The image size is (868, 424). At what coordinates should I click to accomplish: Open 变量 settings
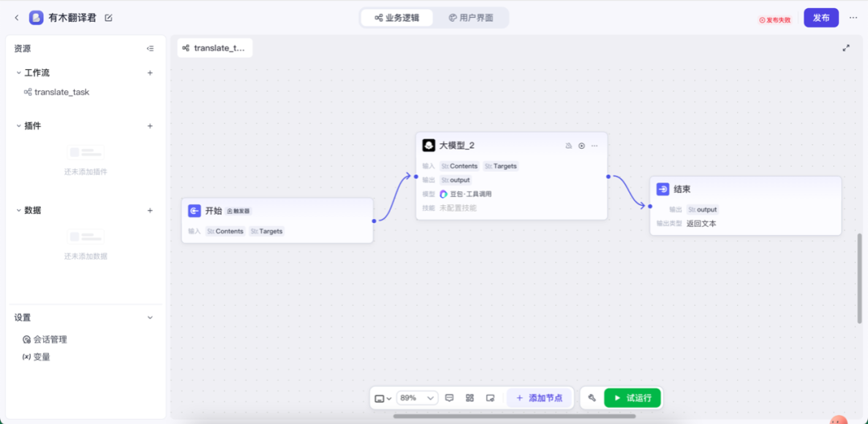36,357
